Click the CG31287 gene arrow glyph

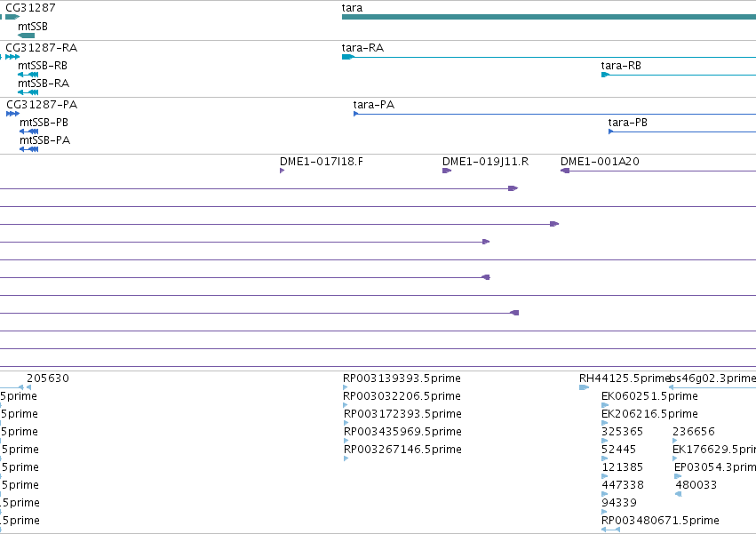pyautogui.click(x=12, y=17)
